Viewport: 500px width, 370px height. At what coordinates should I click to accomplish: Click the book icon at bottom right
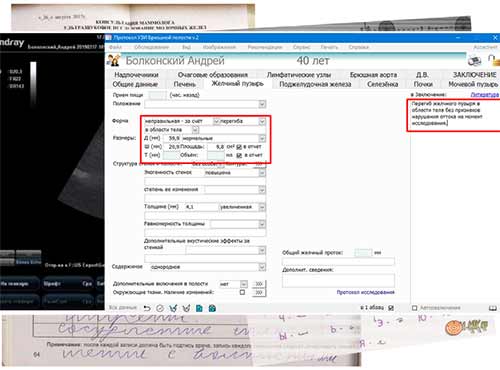[x=493, y=308]
